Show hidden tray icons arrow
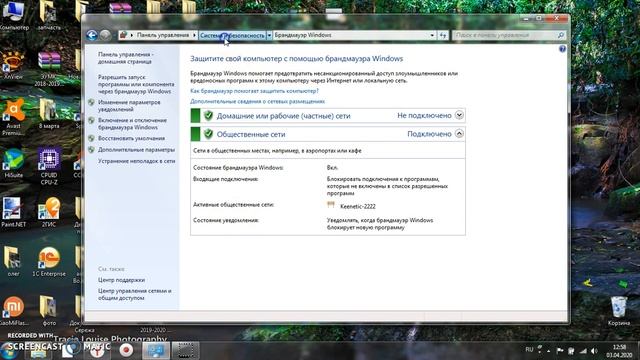640x360 pixels. click(549, 351)
